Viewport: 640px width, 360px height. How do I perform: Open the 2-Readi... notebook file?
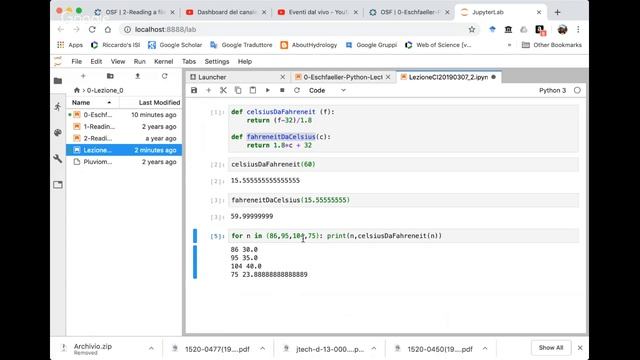pos(124,138)
